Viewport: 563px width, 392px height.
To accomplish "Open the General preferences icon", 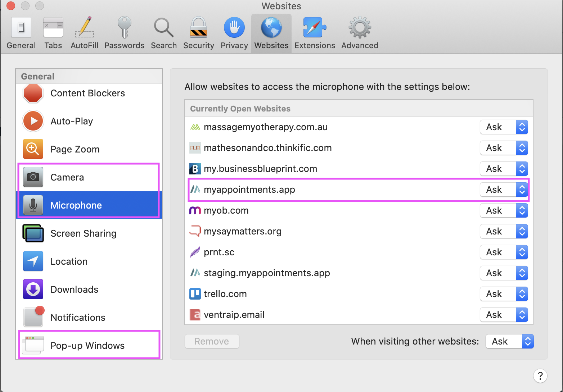I will (x=21, y=28).
